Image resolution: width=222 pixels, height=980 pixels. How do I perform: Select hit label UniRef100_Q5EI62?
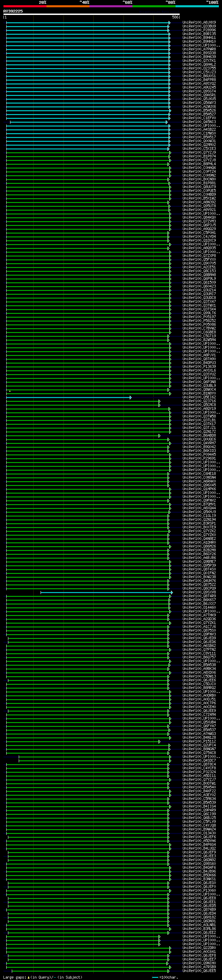point(199,397)
